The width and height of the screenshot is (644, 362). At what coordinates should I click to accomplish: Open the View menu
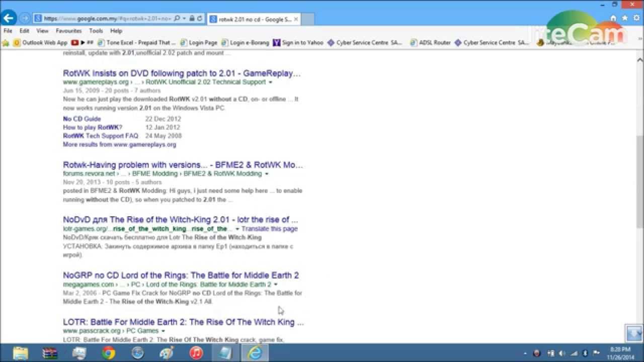click(42, 31)
